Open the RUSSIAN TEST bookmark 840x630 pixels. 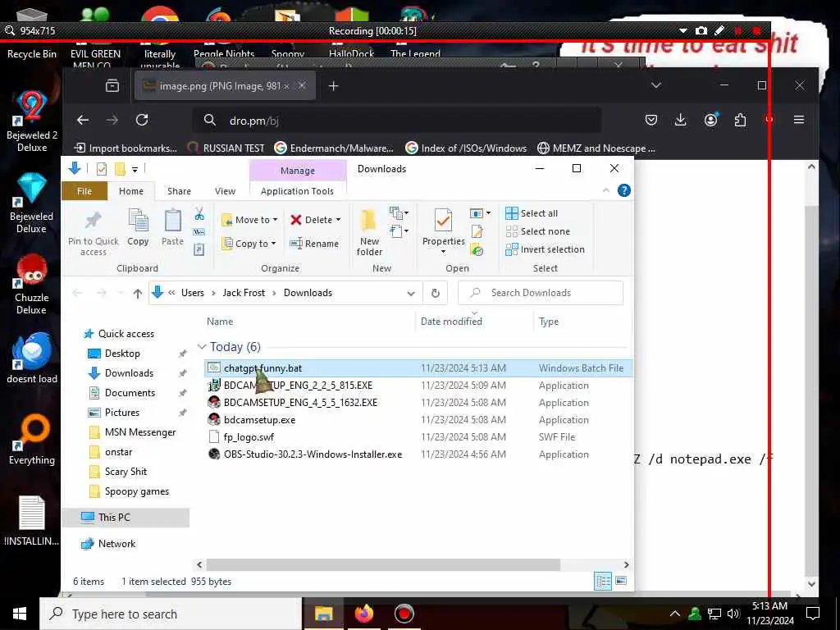pyautogui.click(x=226, y=148)
